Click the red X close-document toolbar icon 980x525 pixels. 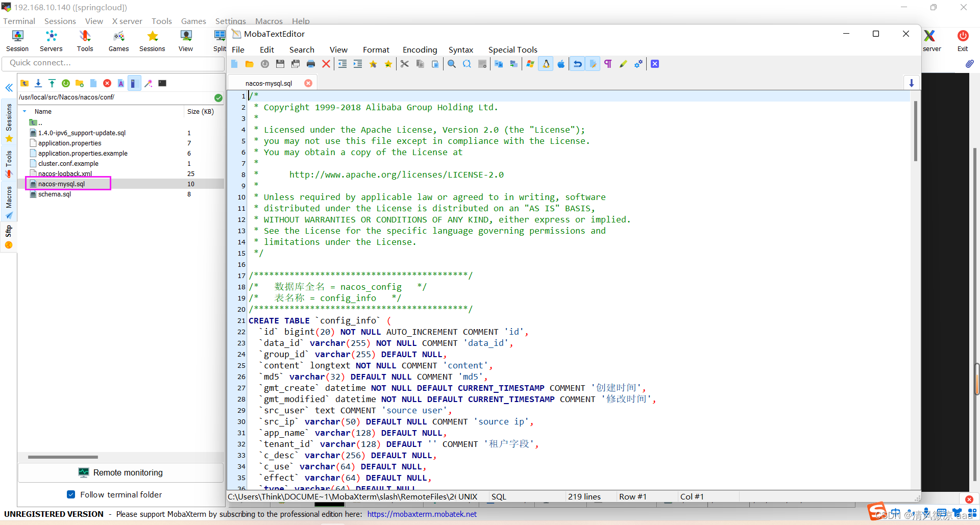click(x=326, y=64)
